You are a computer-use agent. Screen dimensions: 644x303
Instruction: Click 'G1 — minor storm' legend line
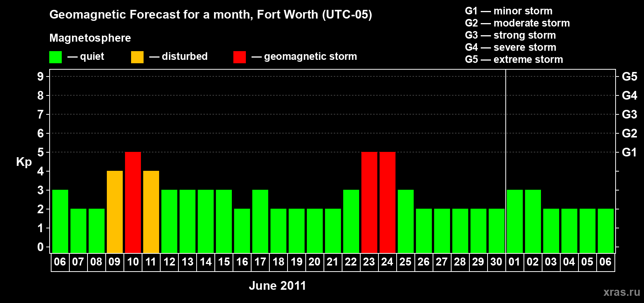pos(509,11)
